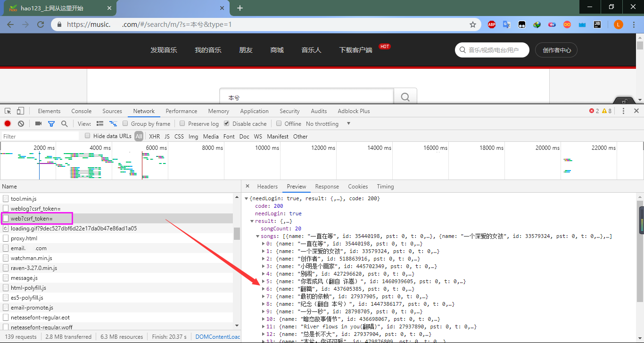Image resolution: width=644 pixels, height=343 pixels.
Task: Reload the page with refresh icon
Action: [41, 24]
